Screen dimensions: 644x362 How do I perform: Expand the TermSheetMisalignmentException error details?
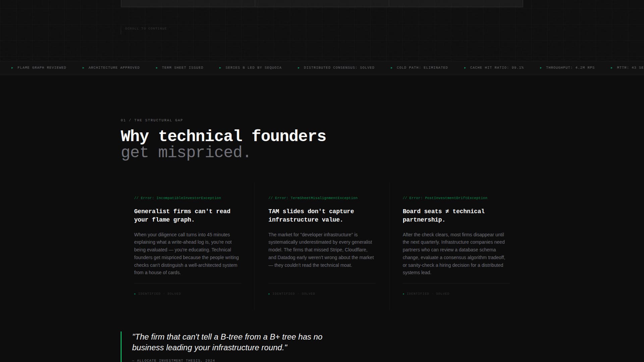pos(313,198)
